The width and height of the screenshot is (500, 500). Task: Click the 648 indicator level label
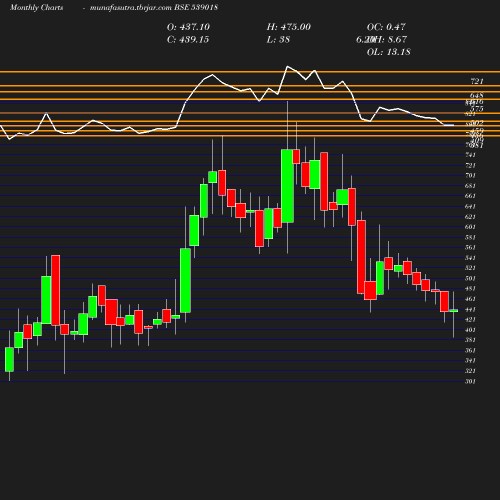coord(477,96)
